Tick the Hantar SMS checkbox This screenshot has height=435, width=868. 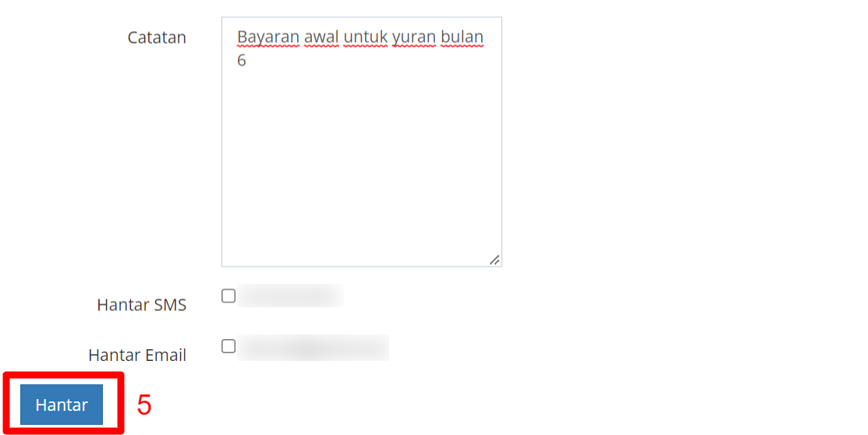coord(229,296)
